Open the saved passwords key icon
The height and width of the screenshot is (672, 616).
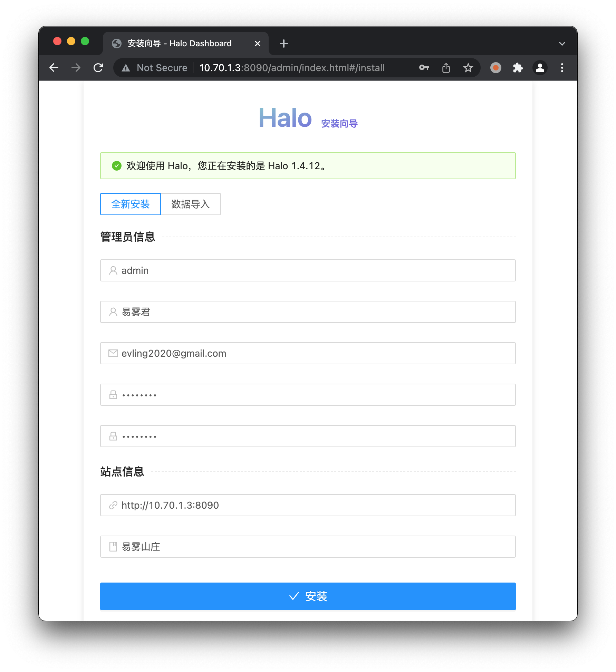coord(424,68)
